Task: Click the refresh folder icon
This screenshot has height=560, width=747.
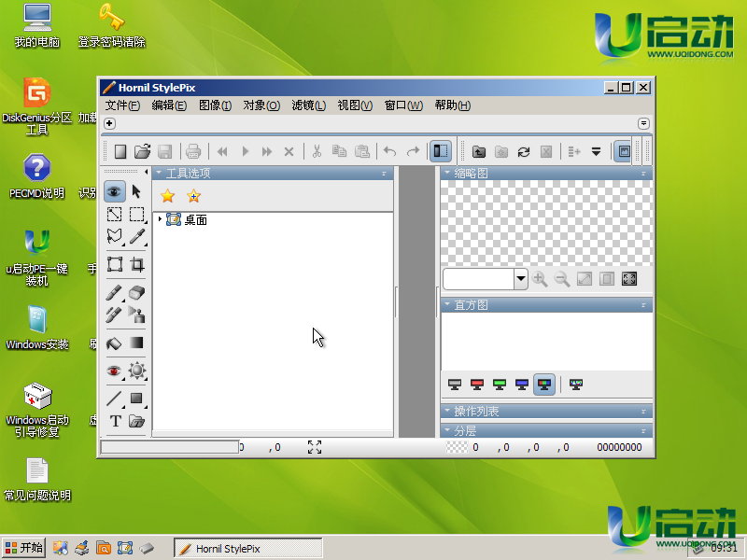Action: 524,151
